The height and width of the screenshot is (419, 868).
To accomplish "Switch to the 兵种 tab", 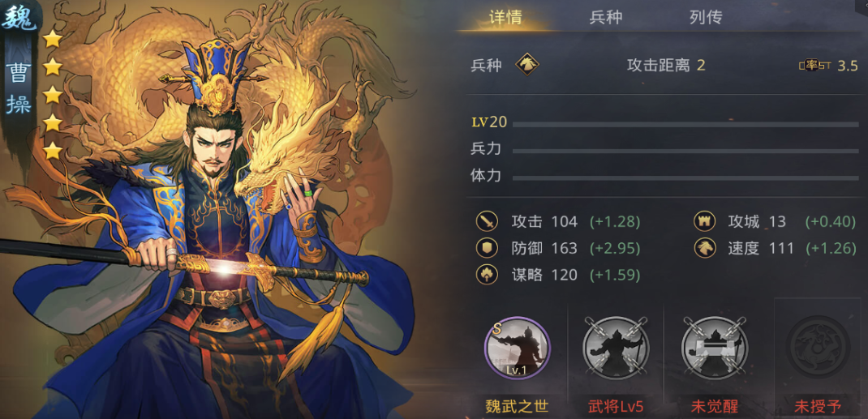I will coord(606,17).
